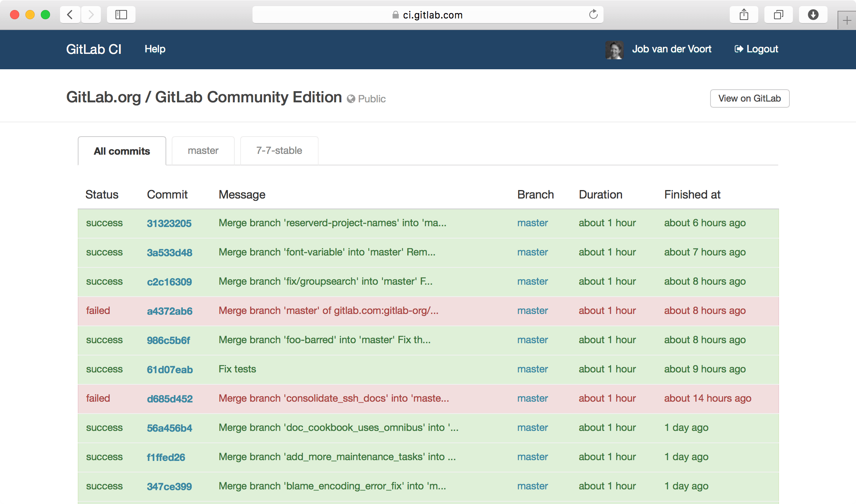This screenshot has height=504, width=856.
Task: Open commit f1ffed26
Action: (166, 457)
